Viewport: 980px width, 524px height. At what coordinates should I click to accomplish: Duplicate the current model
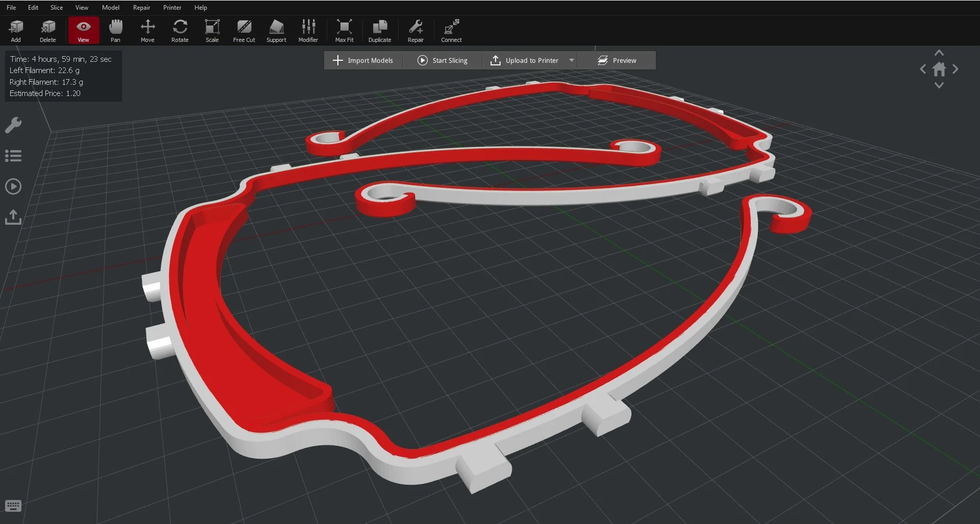point(380,30)
